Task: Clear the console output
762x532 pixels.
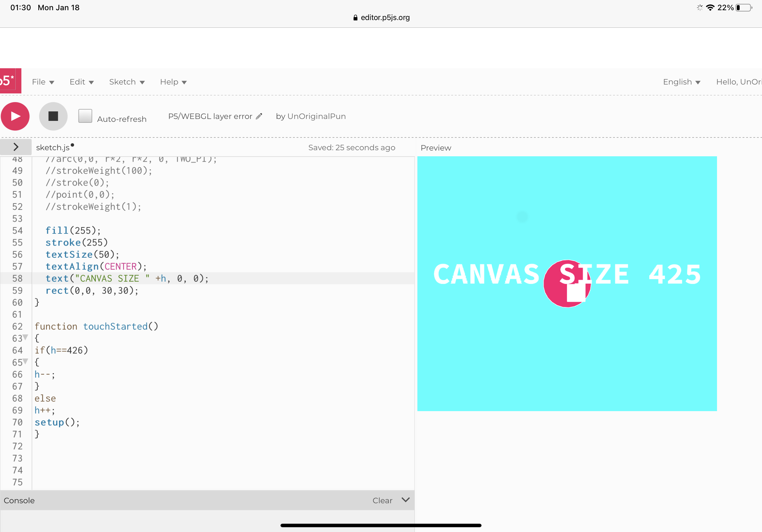Action: pyautogui.click(x=382, y=500)
